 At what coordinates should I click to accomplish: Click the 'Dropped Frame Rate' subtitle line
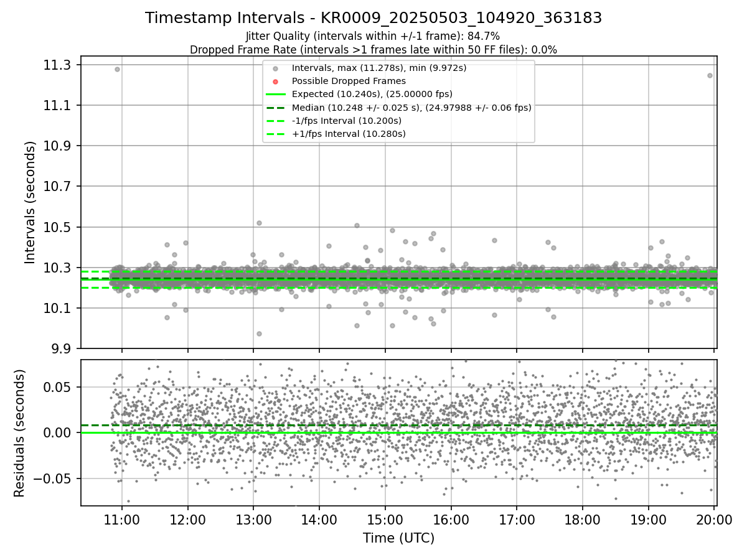click(x=373, y=50)
